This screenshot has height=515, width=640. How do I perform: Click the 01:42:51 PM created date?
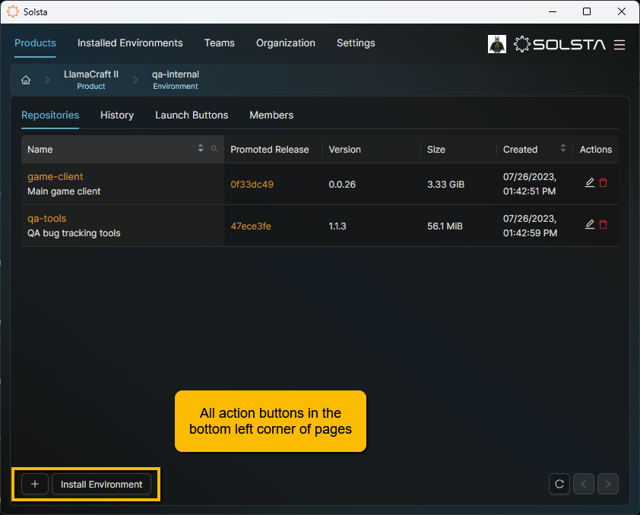(x=529, y=184)
